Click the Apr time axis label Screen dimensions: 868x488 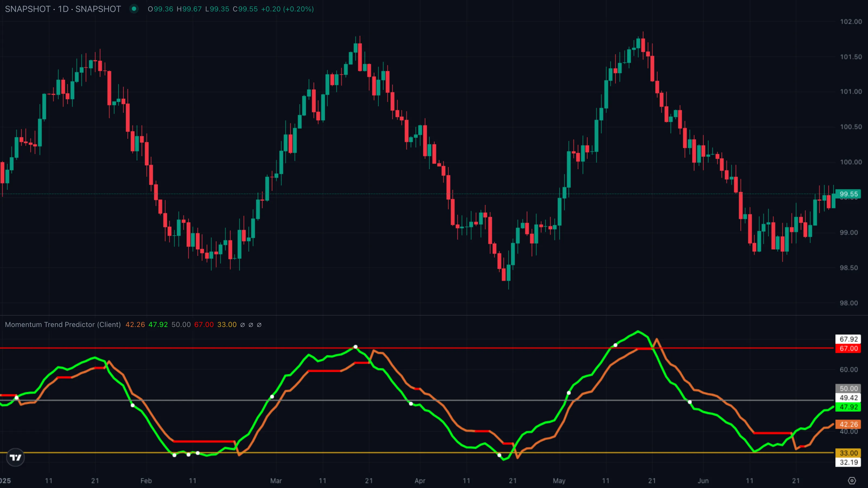(420, 481)
